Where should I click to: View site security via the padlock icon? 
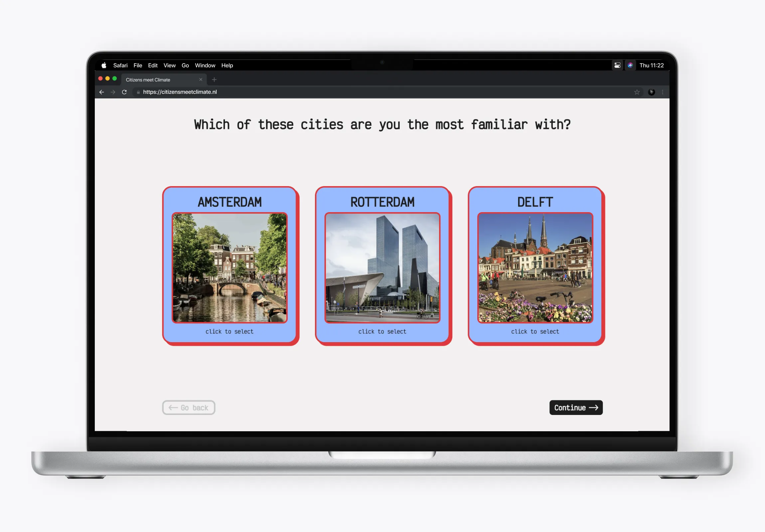138,92
